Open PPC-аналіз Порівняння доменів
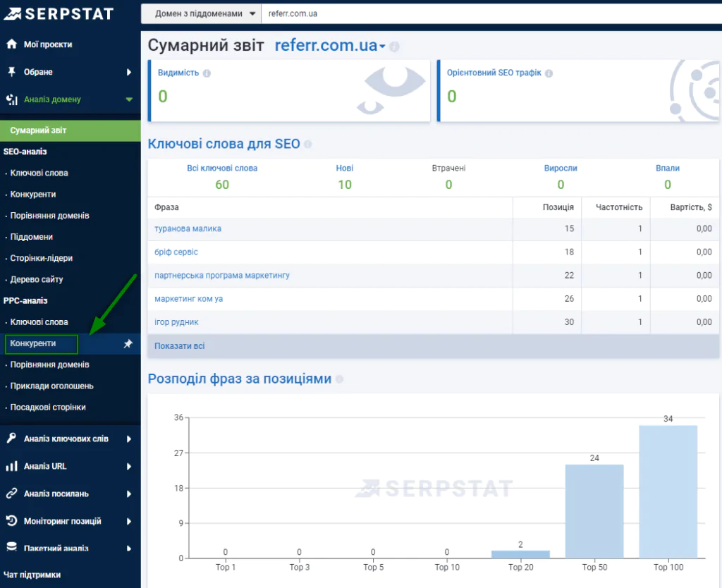 pyautogui.click(x=50, y=365)
